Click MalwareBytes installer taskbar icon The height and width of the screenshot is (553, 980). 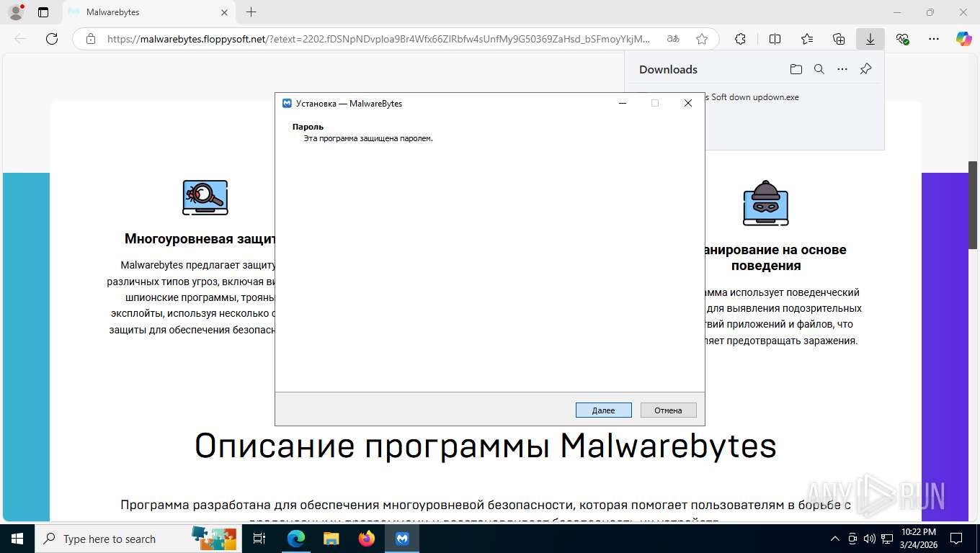(x=402, y=539)
